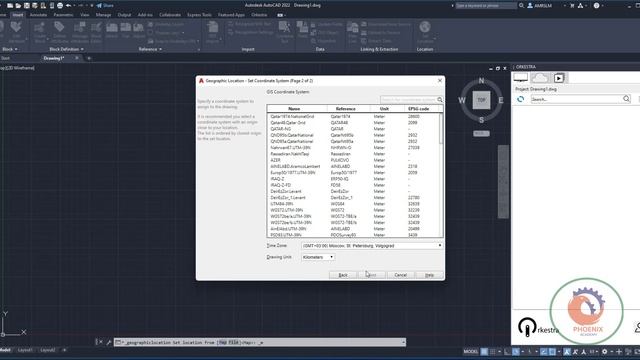Expand the Reference panel dropdown
The image size is (640, 360).
click(150, 49)
